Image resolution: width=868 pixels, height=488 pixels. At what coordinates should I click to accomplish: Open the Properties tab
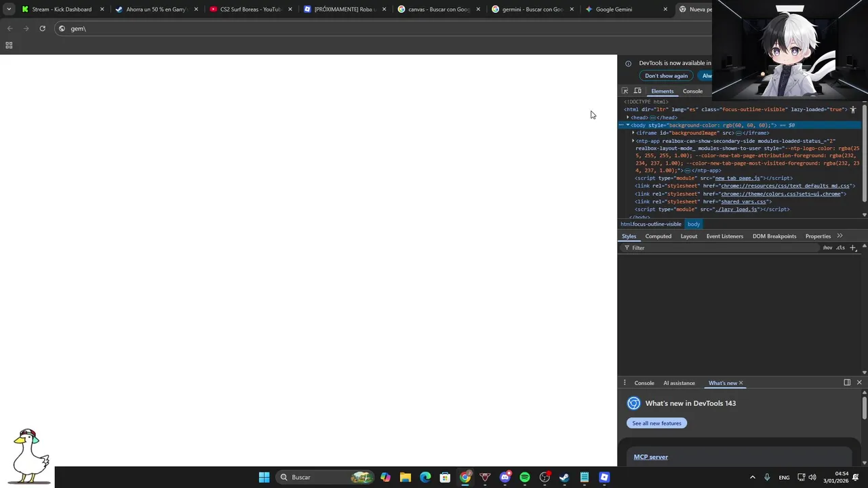click(x=818, y=236)
